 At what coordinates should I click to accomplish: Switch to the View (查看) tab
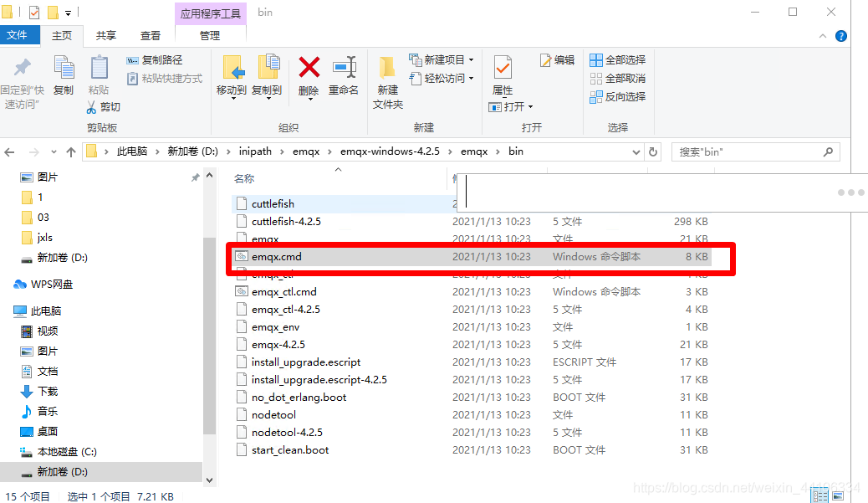tap(150, 35)
